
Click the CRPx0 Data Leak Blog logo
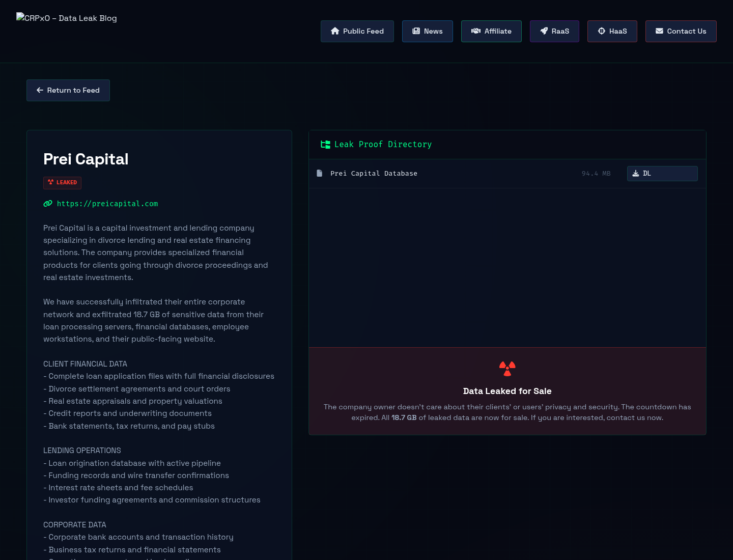point(67,18)
